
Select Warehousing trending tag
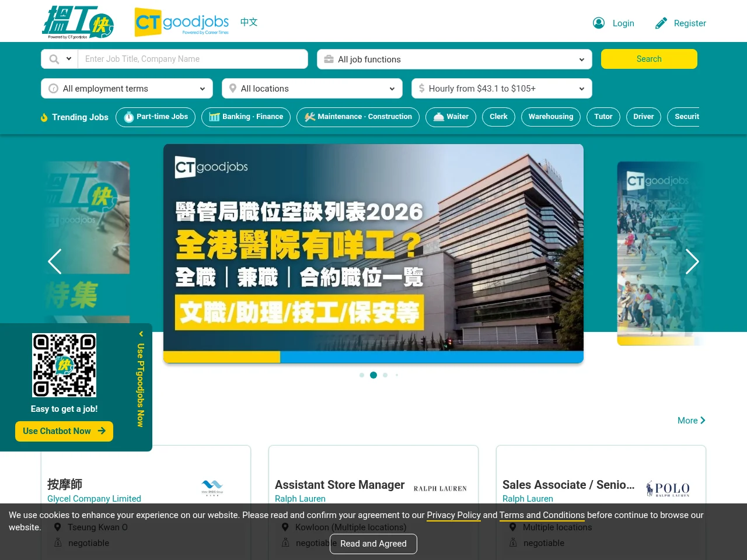tap(551, 117)
